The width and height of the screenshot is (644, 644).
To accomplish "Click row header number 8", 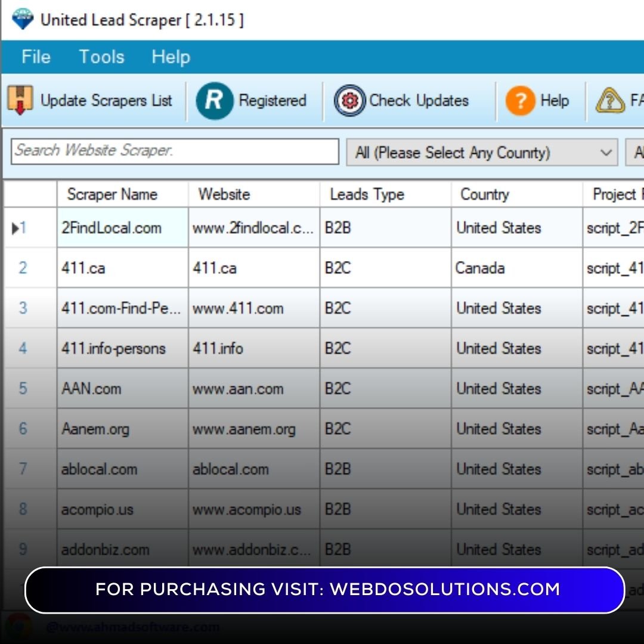I will (30, 509).
